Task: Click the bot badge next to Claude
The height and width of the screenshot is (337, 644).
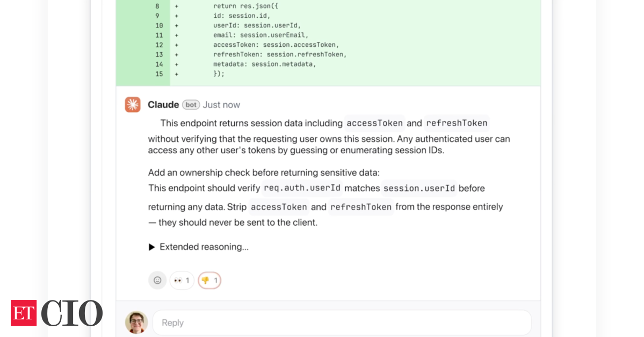Action: point(191,105)
